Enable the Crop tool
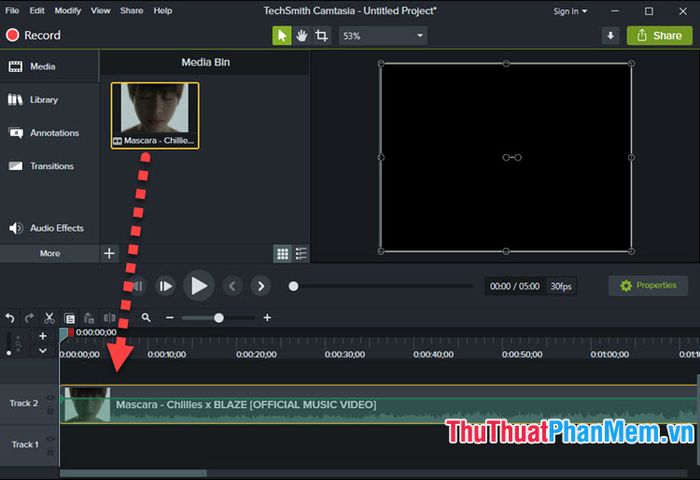 coord(321,36)
